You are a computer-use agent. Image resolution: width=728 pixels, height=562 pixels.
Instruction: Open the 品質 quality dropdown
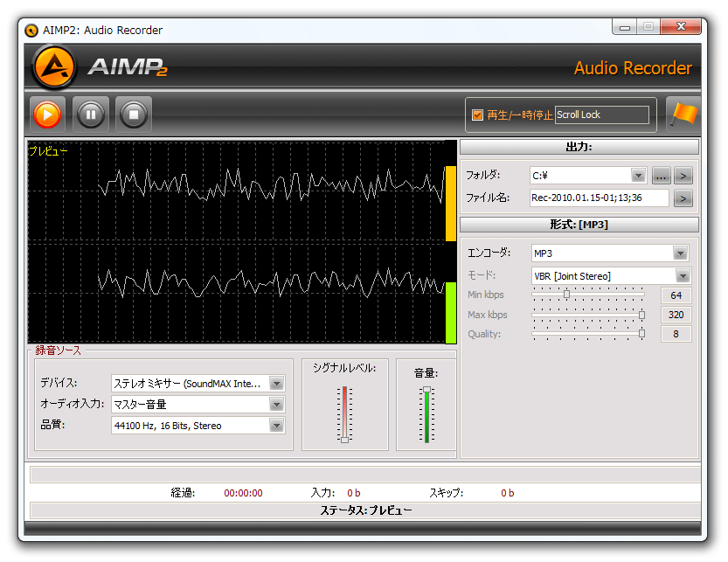click(x=276, y=426)
